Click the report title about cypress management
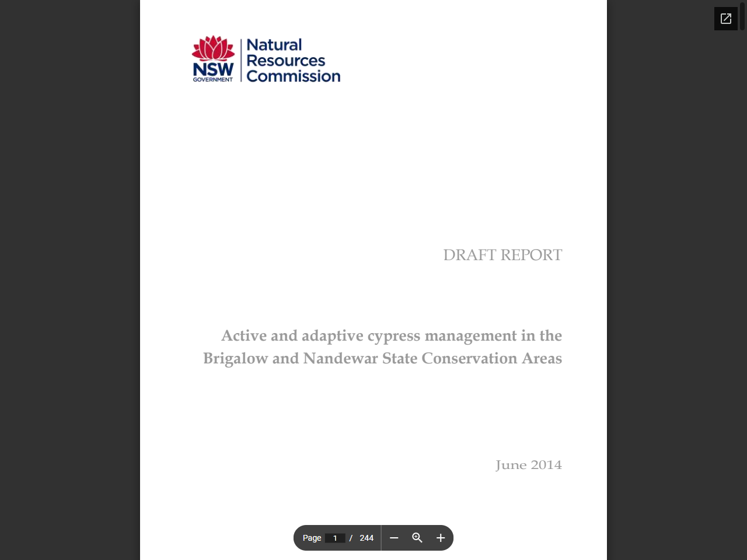 (x=382, y=347)
